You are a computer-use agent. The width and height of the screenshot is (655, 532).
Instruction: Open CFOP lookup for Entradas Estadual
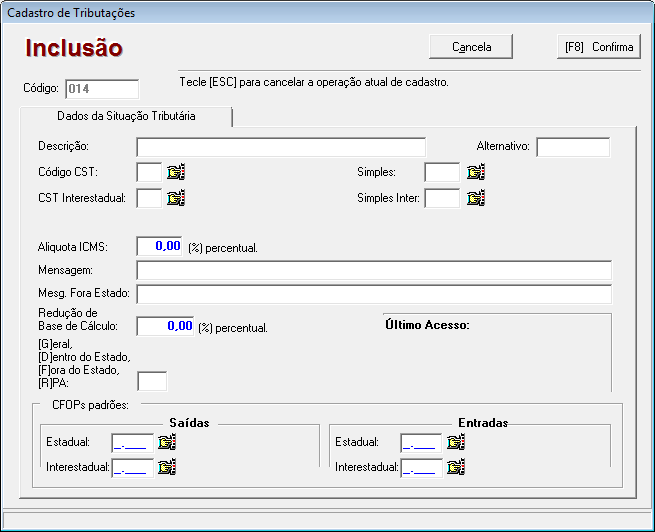point(455,442)
